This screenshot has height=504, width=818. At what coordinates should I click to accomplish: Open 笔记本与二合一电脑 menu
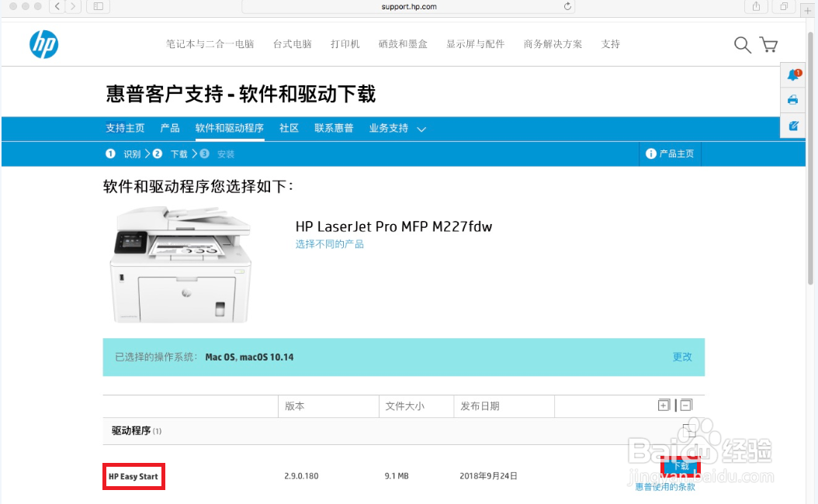(x=210, y=44)
